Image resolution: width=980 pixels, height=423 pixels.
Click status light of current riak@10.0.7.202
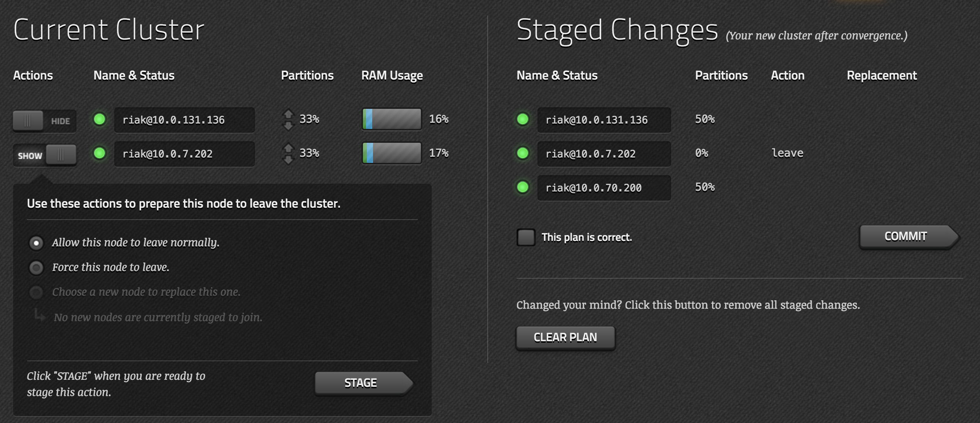click(100, 153)
